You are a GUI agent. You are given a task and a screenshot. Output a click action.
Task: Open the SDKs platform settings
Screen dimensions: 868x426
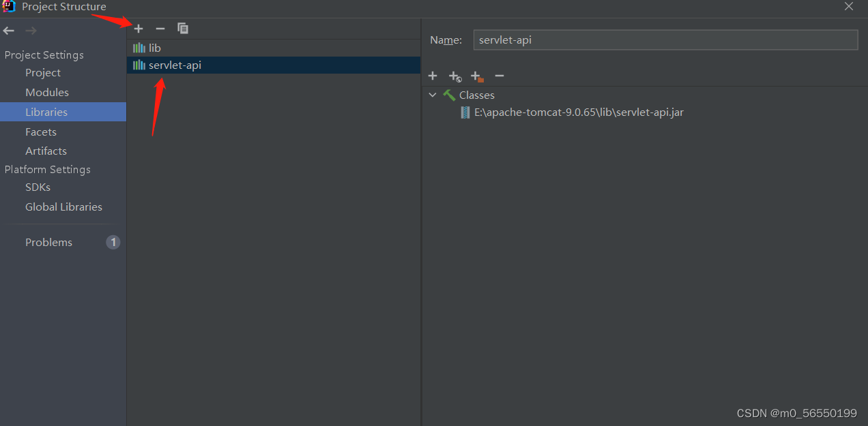tap(38, 187)
